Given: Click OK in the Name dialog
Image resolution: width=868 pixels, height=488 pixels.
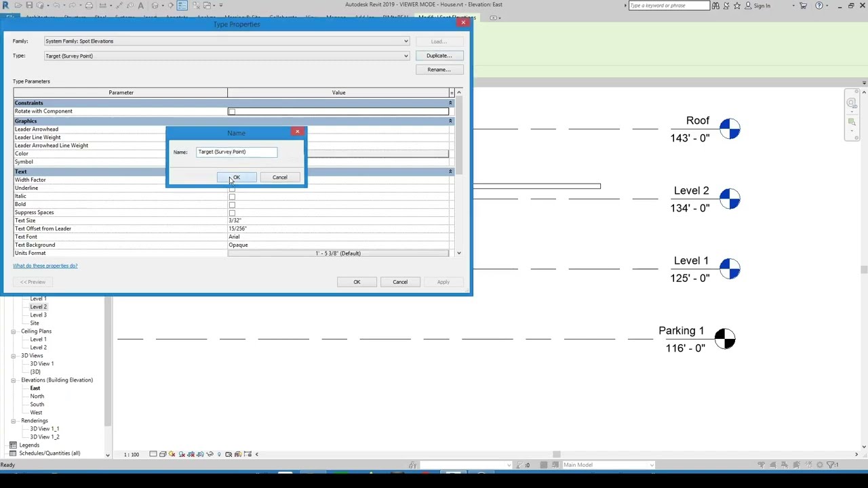Looking at the screenshot, I should 236,178.
